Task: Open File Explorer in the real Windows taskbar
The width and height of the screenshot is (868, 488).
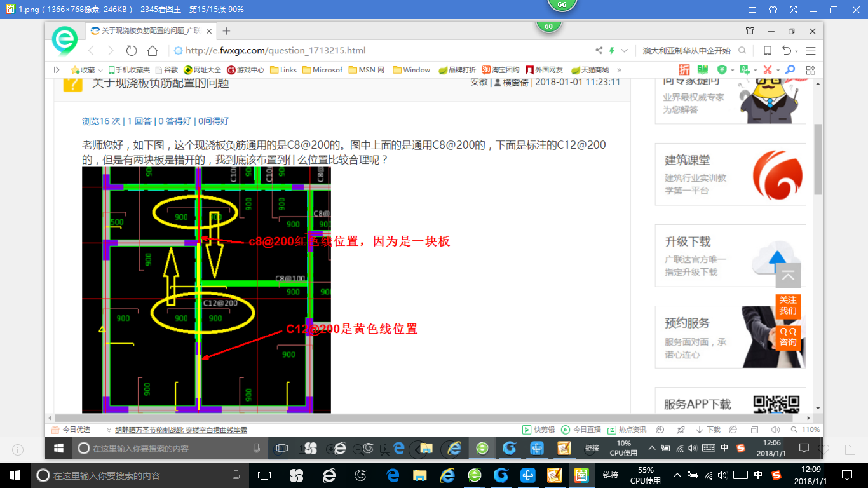Action: click(x=420, y=475)
